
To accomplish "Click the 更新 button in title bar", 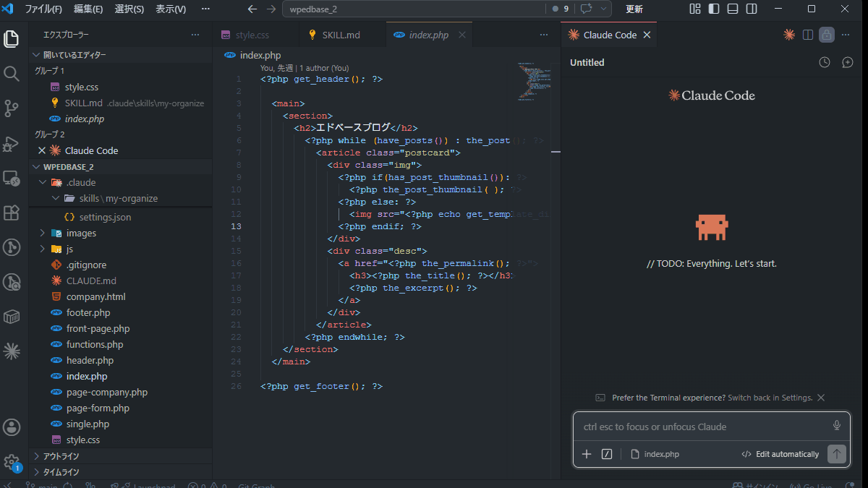I will coord(634,9).
